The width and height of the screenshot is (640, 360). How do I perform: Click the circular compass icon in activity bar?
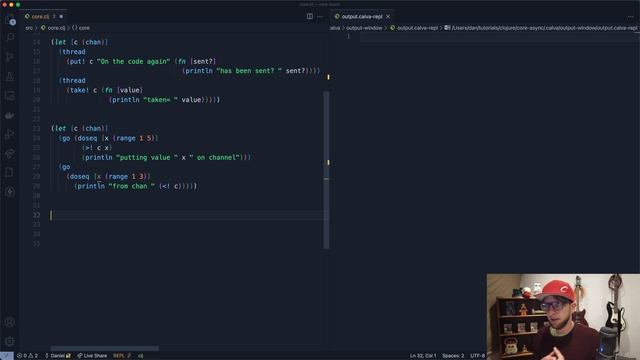10,192
